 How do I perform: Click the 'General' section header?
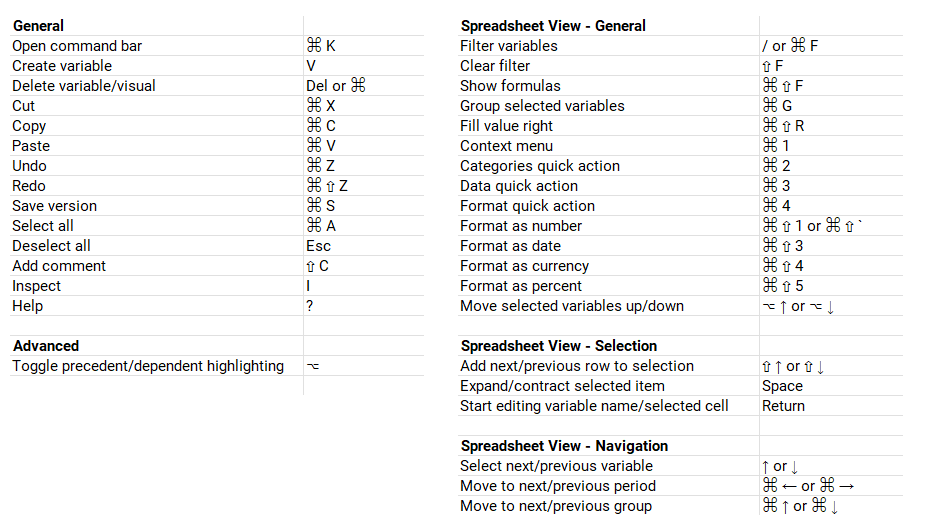(x=38, y=26)
